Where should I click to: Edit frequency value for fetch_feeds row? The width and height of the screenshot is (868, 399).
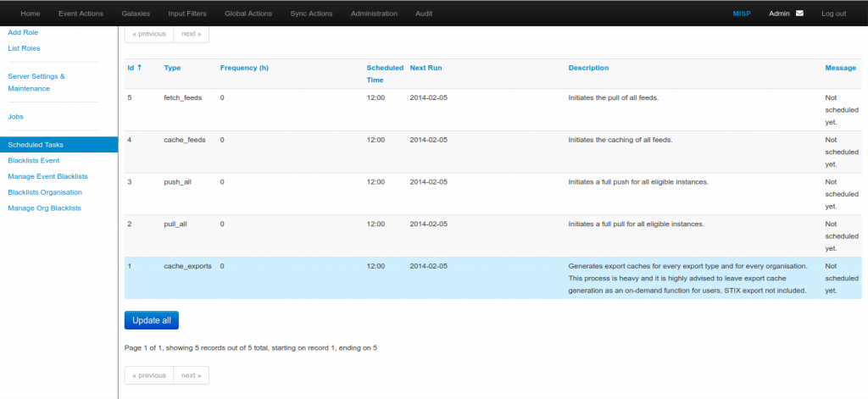(223, 97)
